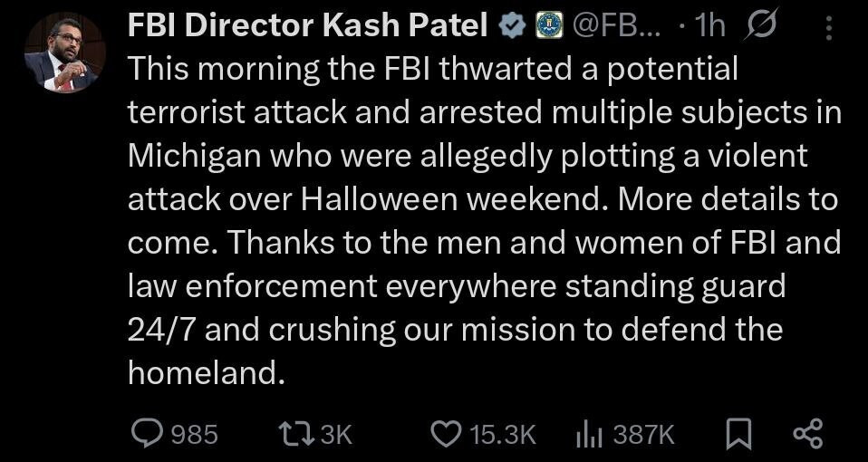Image resolution: width=868 pixels, height=462 pixels.
Task: Like the tweet with the heart icon
Action: coord(445,434)
